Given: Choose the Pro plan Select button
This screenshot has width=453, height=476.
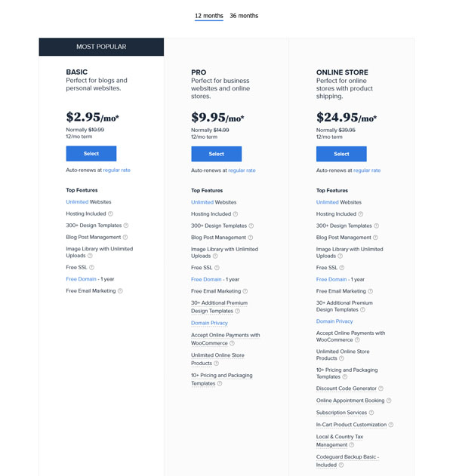Looking at the screenshot, I should pyautogui.click(x=216, y=154).
